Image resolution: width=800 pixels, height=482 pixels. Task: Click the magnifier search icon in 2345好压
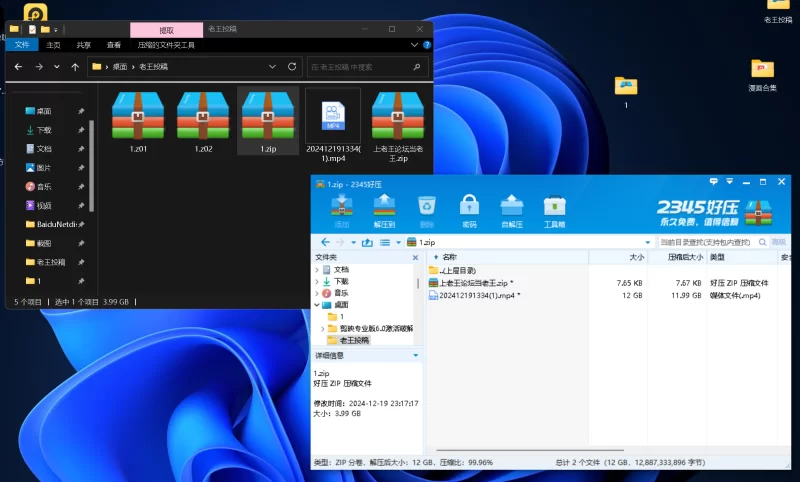tap(762, 242)
